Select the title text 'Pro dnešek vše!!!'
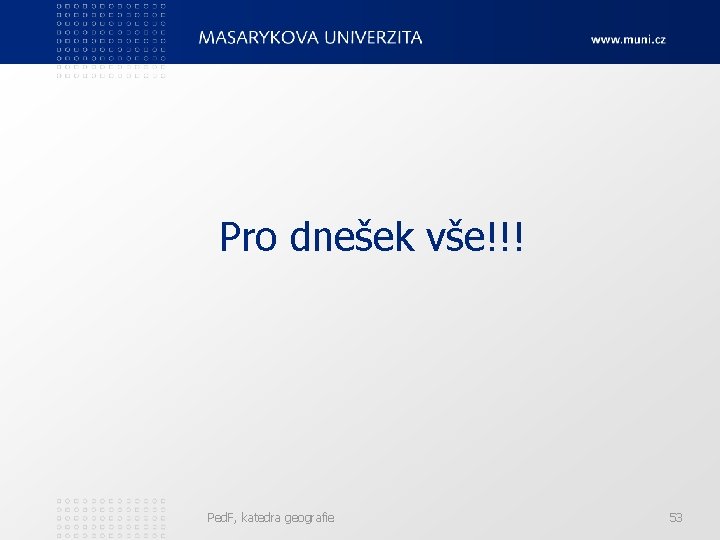 (371, 236)
